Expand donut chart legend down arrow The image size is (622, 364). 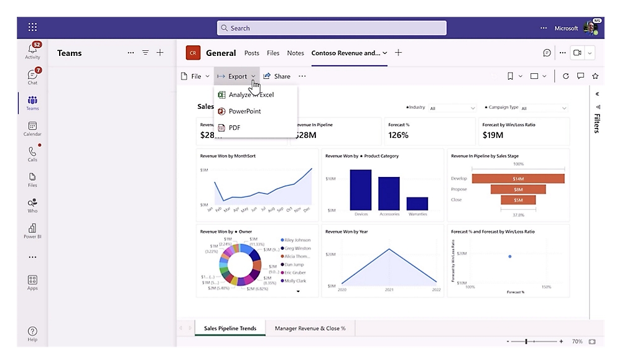[298, 291]
